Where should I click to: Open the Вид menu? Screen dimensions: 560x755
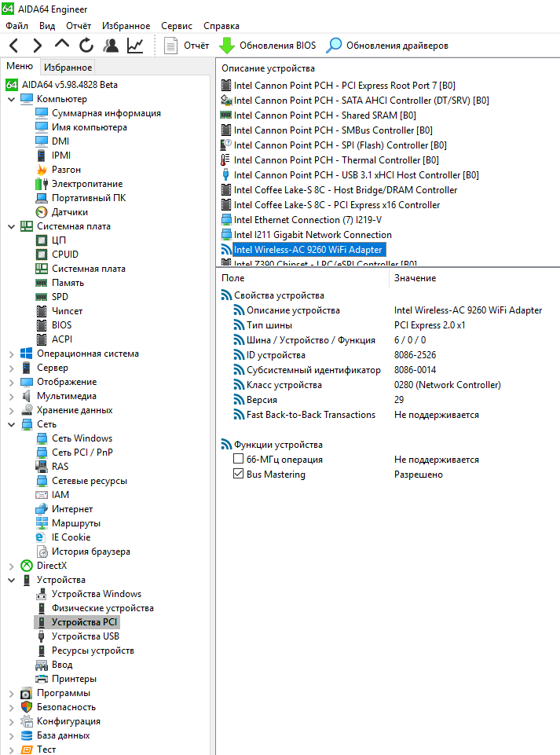(x=47, y=25)
